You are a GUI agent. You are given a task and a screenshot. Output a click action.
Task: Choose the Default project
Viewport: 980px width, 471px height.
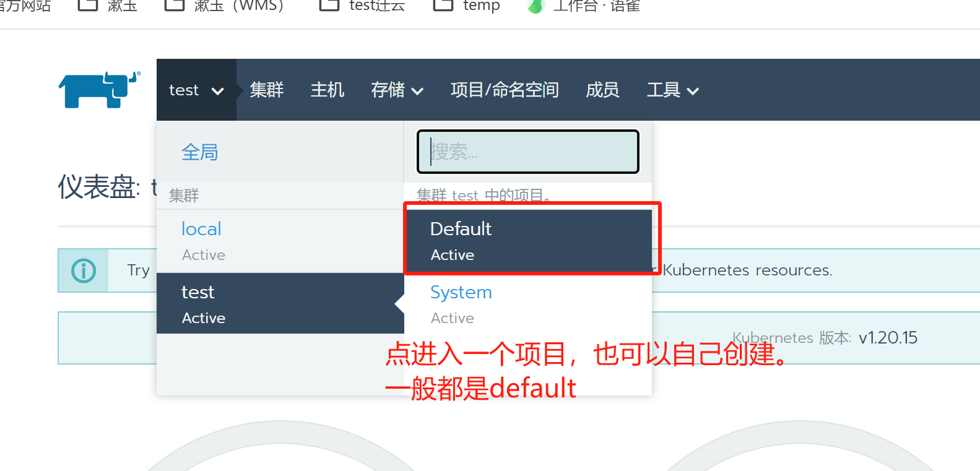point(528,241)
